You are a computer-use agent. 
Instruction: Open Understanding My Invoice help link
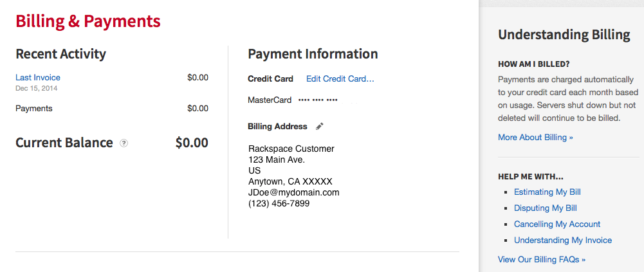tap(563, 240)
